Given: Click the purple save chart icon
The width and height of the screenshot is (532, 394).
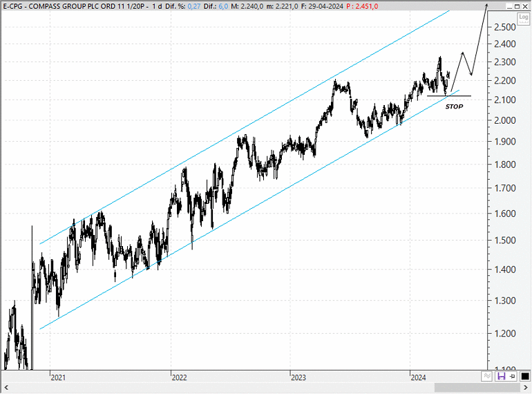Looking at the screenshot, I should (x=502, y=376).
